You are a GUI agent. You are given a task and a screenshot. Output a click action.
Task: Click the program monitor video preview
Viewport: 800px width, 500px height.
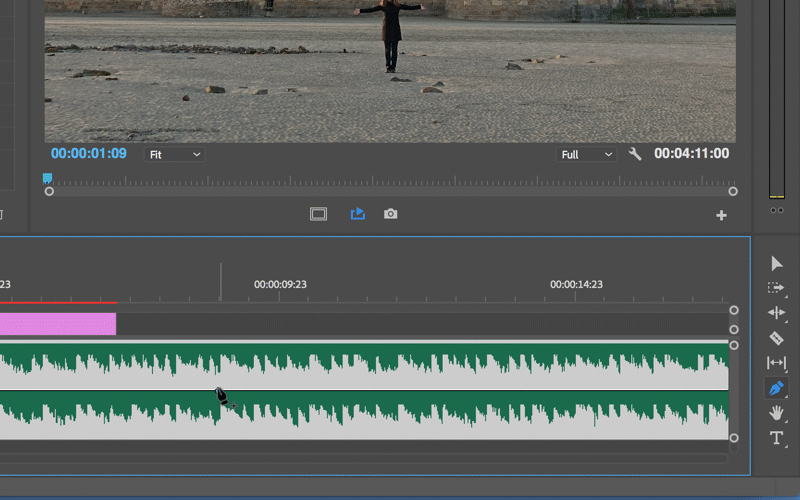(390, 71)
